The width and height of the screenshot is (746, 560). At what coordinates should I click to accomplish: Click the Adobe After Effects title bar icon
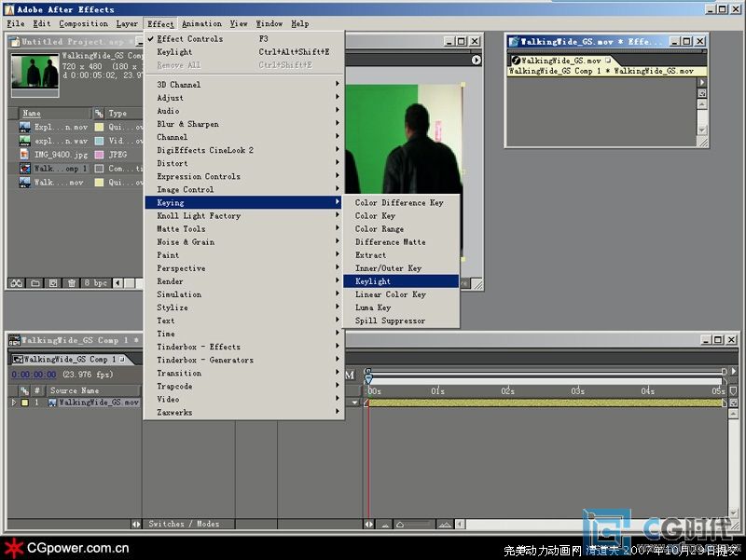pos(9,9)
